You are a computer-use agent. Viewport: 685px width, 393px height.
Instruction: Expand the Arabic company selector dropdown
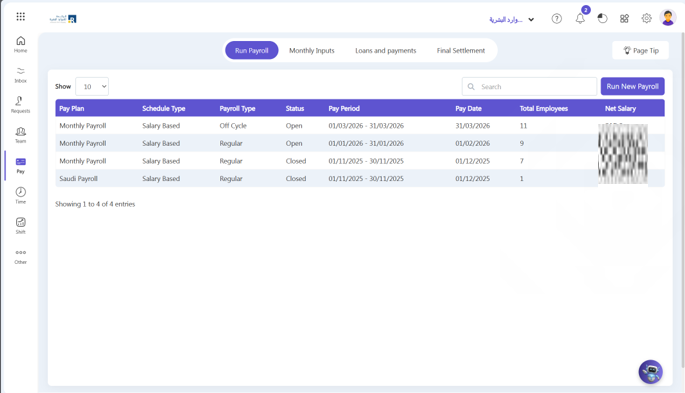512,20
